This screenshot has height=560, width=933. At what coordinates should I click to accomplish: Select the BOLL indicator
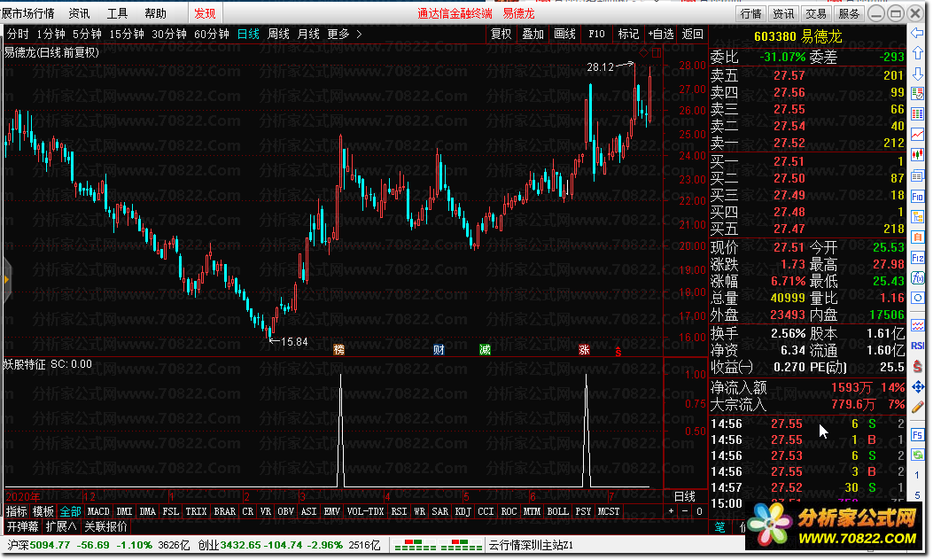coord(557,511)
